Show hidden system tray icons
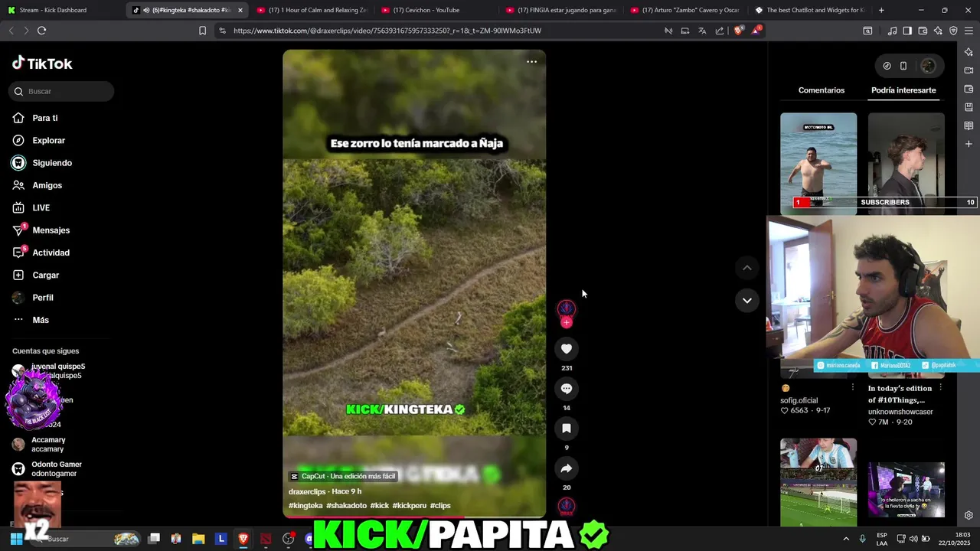This screenshot has width=980, height=551. coord(846,539)
